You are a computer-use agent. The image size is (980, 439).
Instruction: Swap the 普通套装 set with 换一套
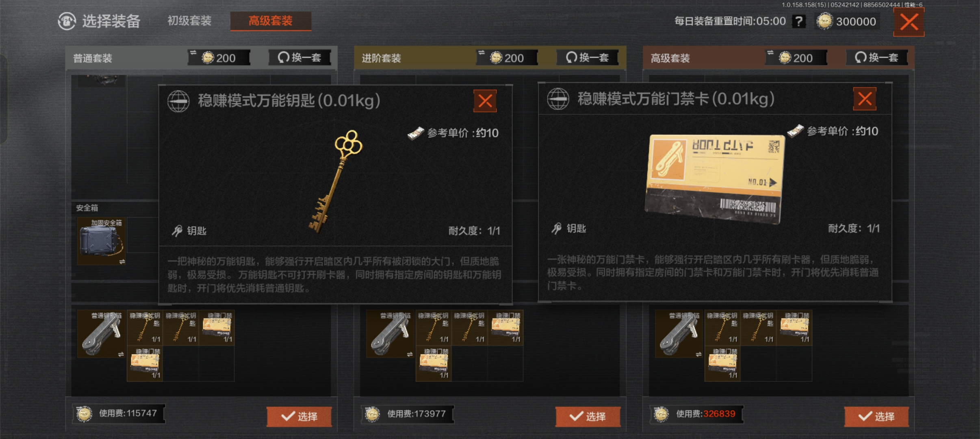click(x=300, y=57)
